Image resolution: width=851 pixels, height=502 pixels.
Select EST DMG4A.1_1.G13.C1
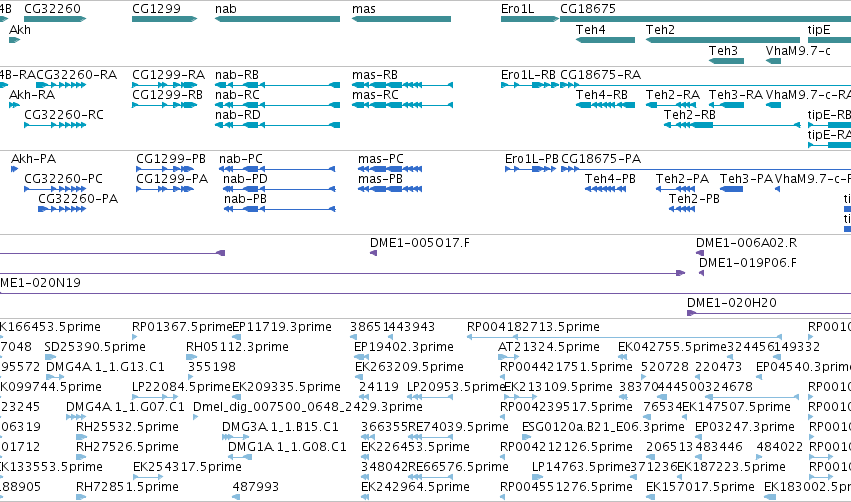(x=105, y=367)
